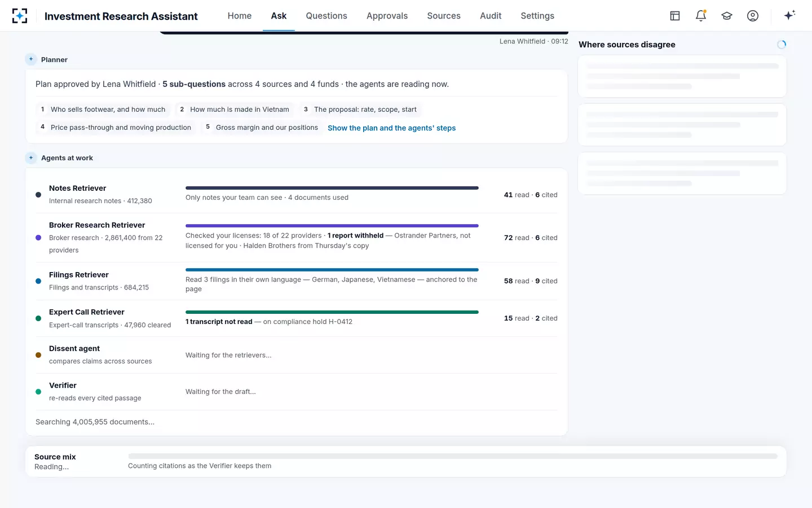Select sub-question 1 Who sells footwear chip
812x508 pixels.
pos(103,110)
